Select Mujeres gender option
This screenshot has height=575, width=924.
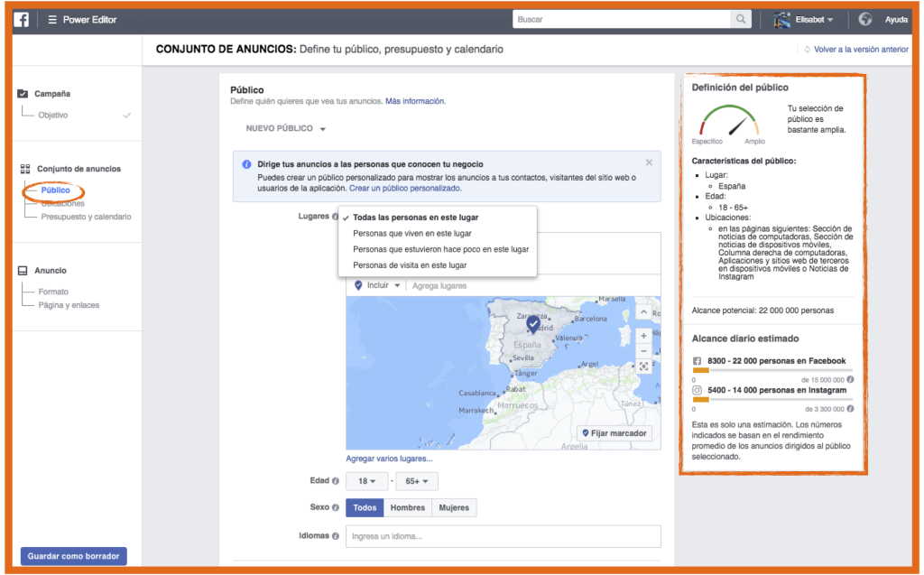point(454,508)
